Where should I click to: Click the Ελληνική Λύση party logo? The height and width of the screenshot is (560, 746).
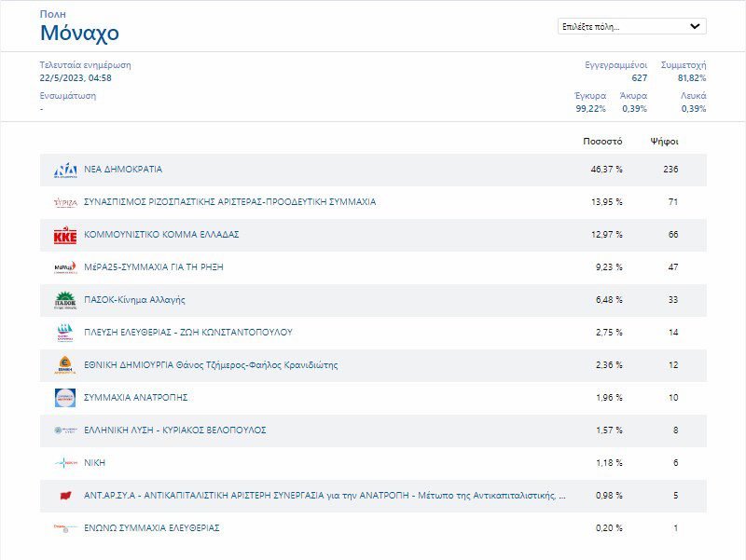(x=65, y=430)
